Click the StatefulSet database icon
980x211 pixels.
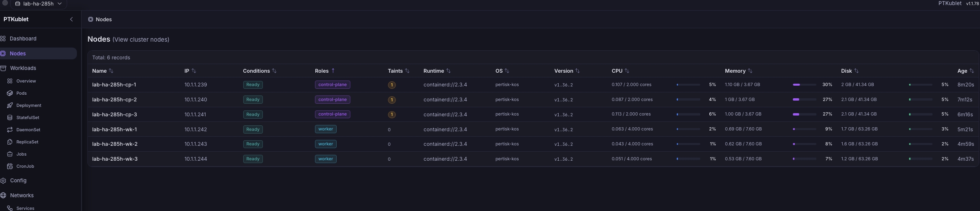coord(10,117)
